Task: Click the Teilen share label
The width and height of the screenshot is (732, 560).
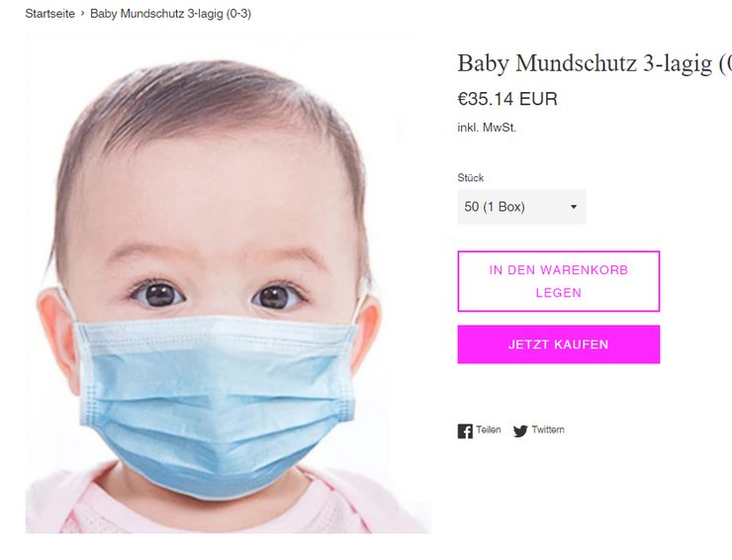Action: (489, 429)
